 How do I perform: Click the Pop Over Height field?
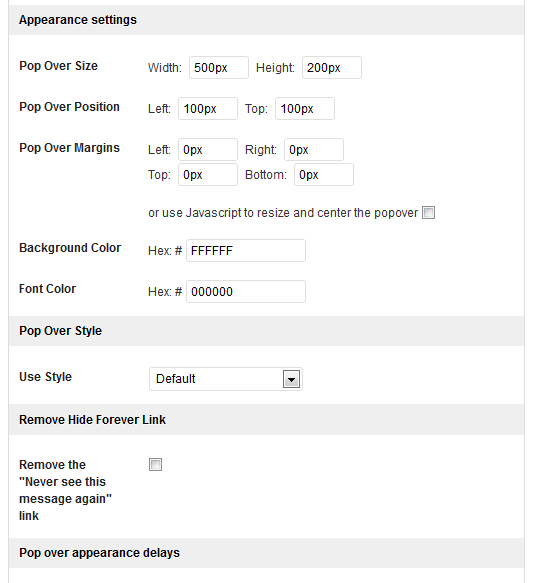[x=332, y=68]
